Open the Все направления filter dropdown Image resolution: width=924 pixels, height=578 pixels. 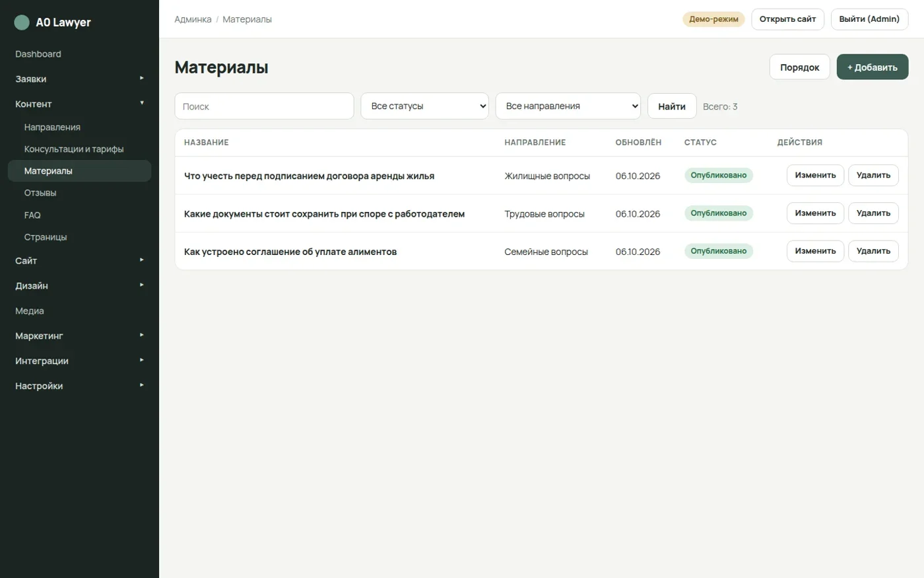pyautogui.click(x=568, y=106)
